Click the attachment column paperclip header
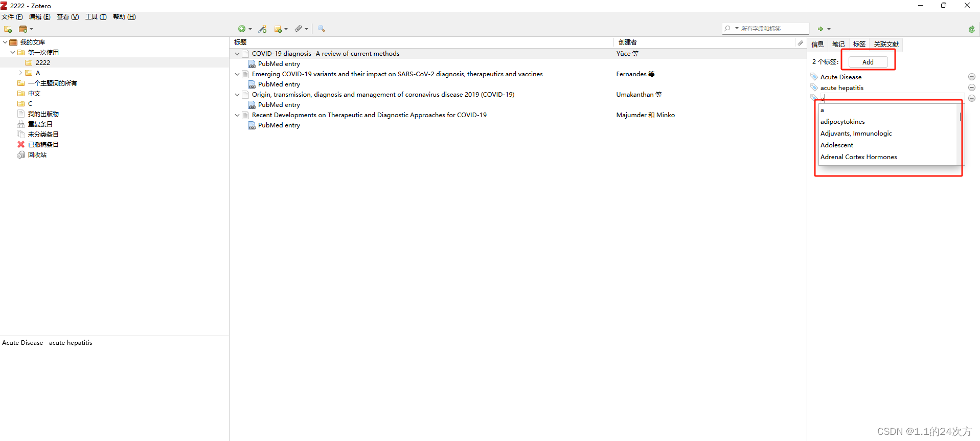Image resolution: width=980 pixels, height=441 pixels. tap(801, 42)
